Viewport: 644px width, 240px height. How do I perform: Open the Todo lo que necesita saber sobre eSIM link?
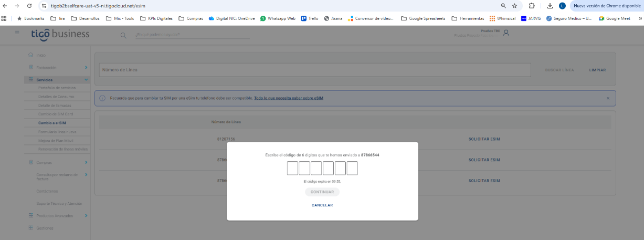[289, 98]
